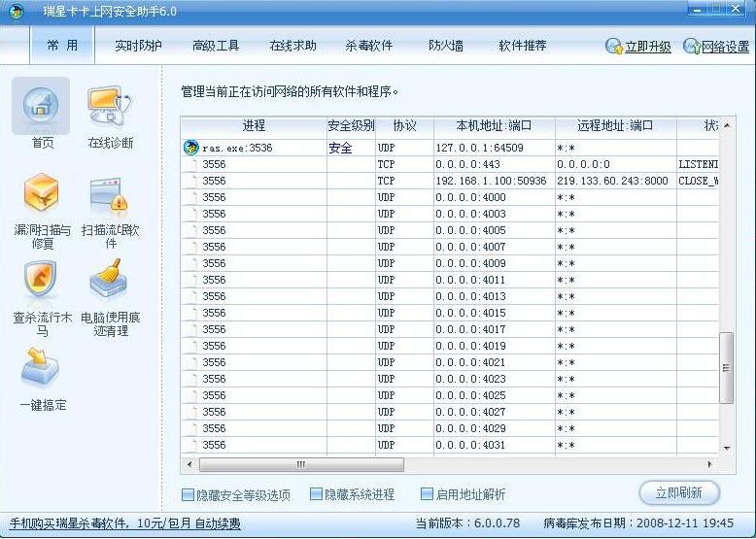Click the 一键搞定 one-click fix icon

[x=40, y=366]
